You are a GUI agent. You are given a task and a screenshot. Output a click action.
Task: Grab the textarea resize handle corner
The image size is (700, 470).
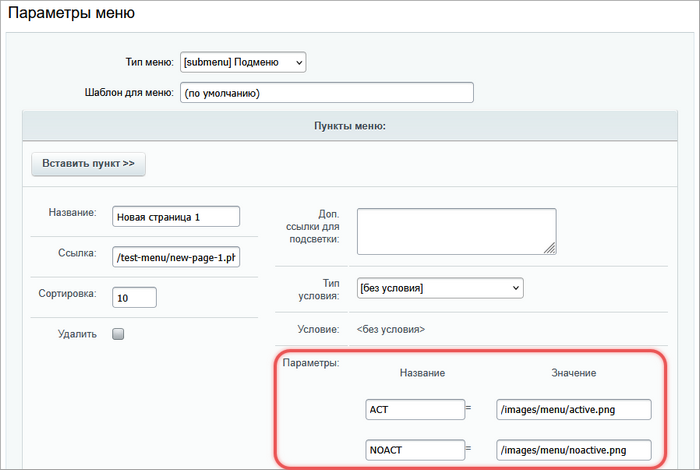[551, 250]
